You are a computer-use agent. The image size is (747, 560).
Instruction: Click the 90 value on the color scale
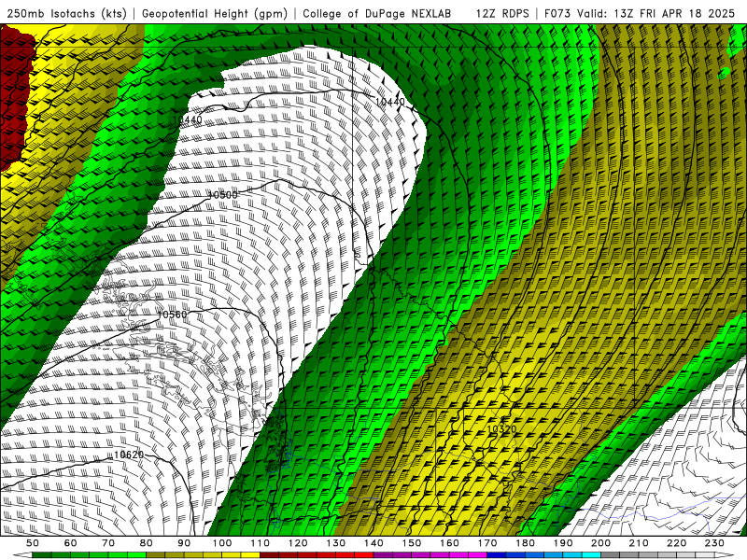point(184,543)
